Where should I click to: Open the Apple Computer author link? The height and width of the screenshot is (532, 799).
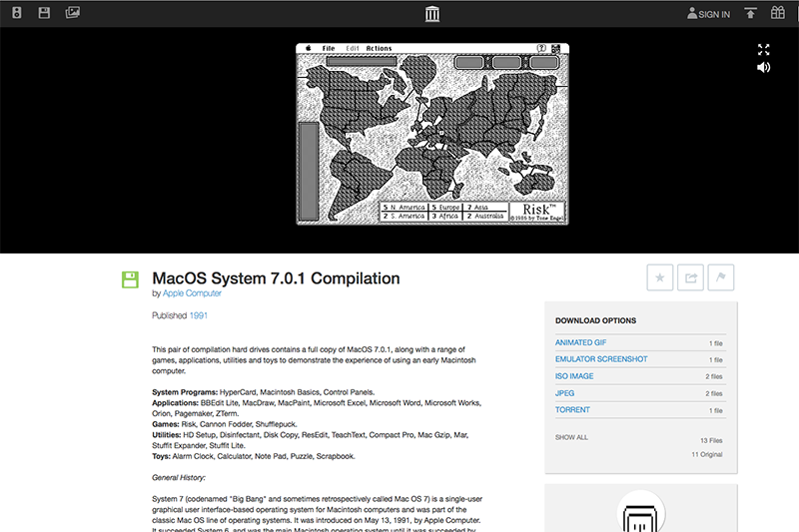point(192,293)
